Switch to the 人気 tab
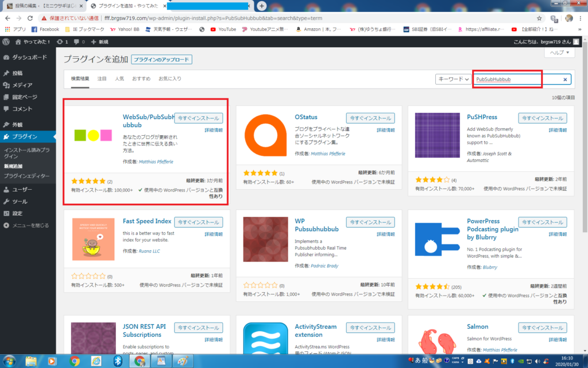The width and height of the screenshot is (588, 368). [119, 78]
